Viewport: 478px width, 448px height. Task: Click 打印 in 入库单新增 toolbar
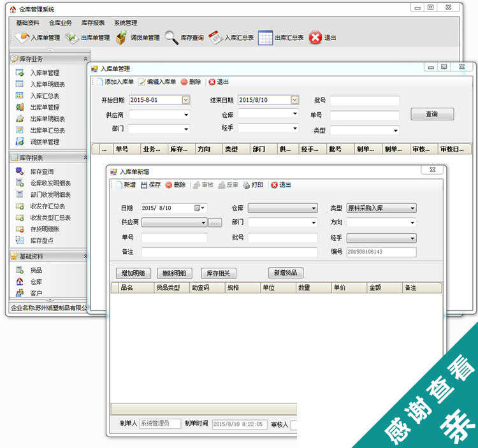point(253,185)
